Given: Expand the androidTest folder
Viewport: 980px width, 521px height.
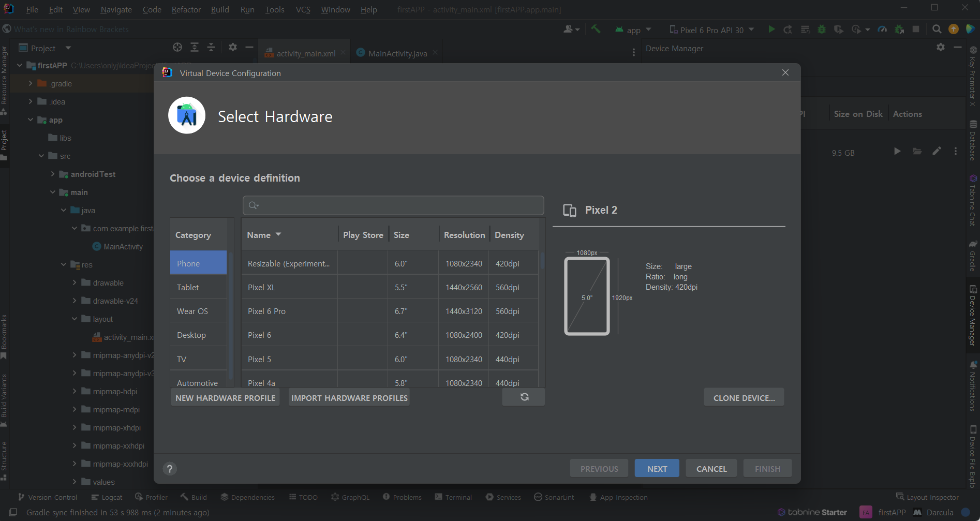Looking at the screenshot, I should [53, 174].
